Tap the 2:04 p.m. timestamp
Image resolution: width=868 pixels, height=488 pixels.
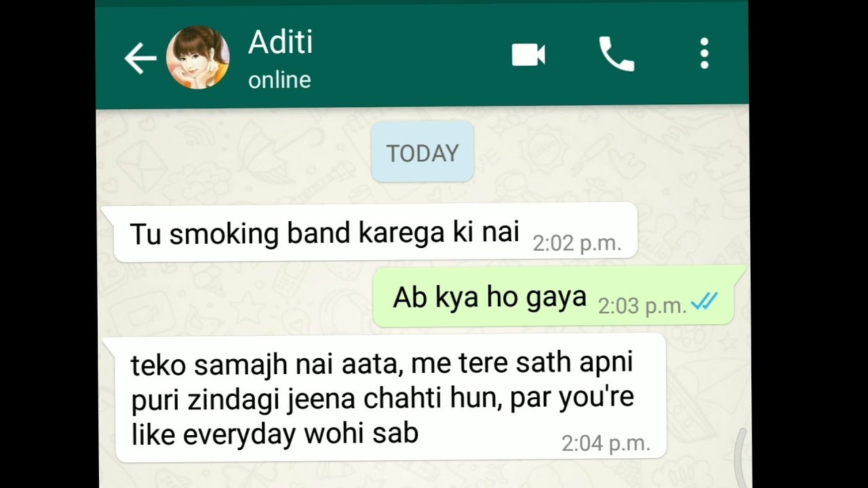pos(606,443)
